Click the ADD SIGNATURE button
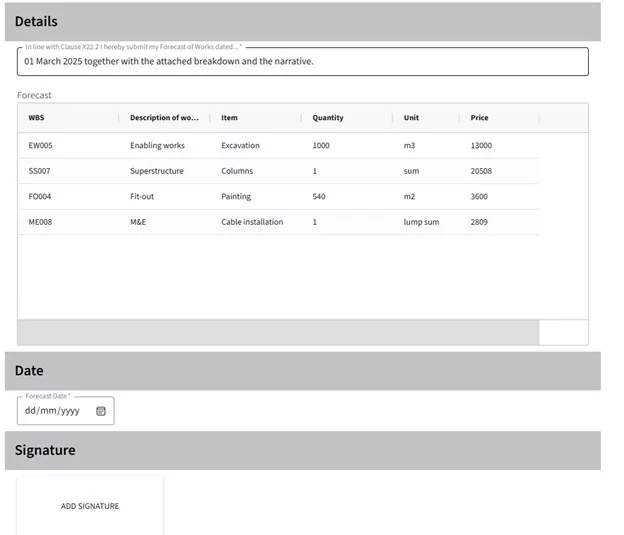This screenshot has height=535, width=624. tap(90, 506)
